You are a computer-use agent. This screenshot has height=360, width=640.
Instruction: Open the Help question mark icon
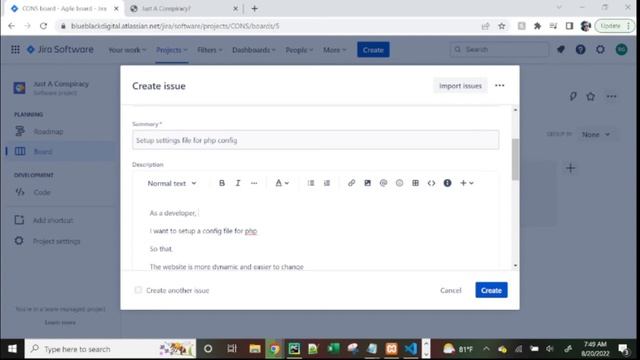580,50
